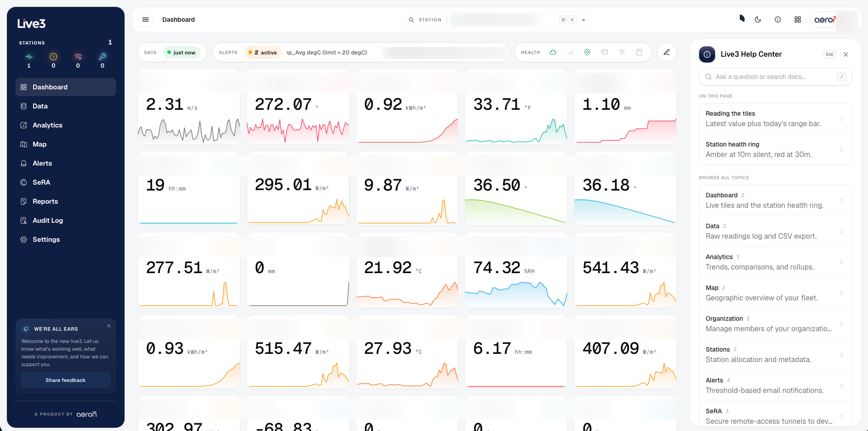The width and height of the screenshot is (868, 431).
Task: Click the aeron logo in sidebar footer
Action: (87, 414)
